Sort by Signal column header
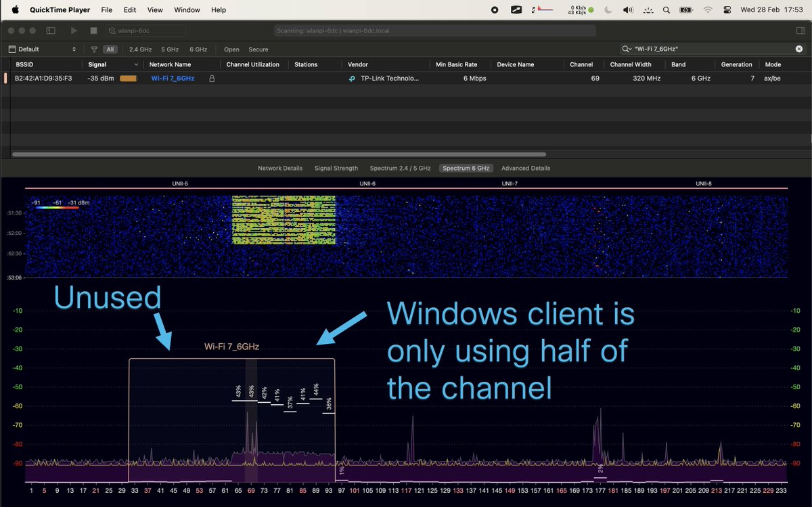The width and height of the screenshot is (812, 507). point(97,64)
